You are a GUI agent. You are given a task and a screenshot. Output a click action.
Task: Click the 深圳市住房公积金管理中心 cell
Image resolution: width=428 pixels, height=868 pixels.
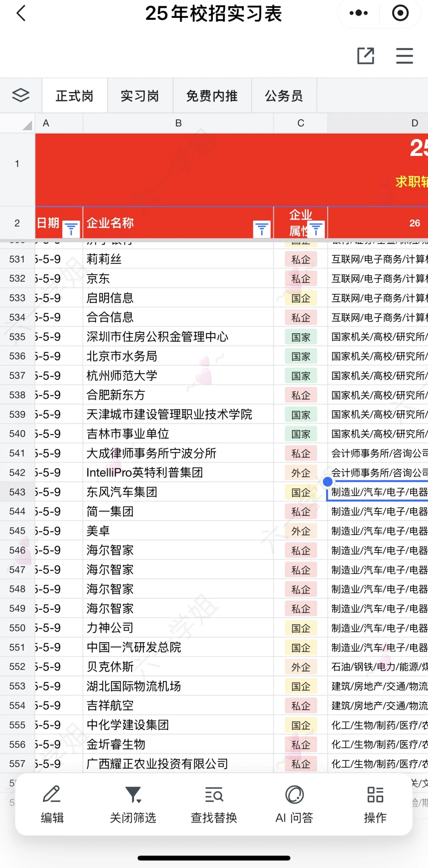[x=178, y=337]
